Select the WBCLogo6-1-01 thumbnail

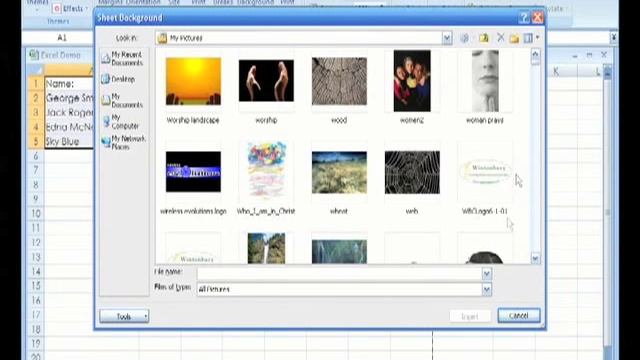485,171
